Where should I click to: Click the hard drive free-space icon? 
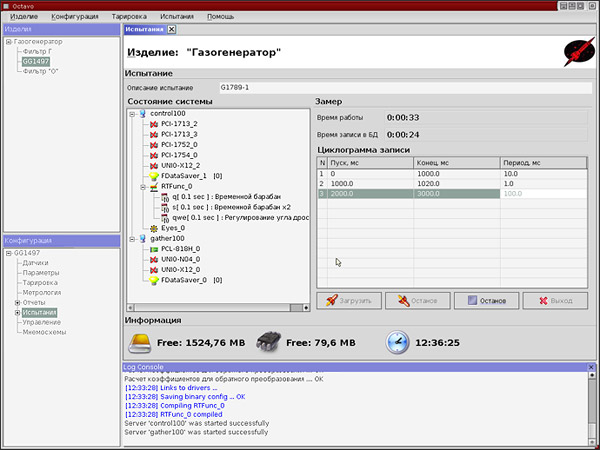(x=140, y=343)
